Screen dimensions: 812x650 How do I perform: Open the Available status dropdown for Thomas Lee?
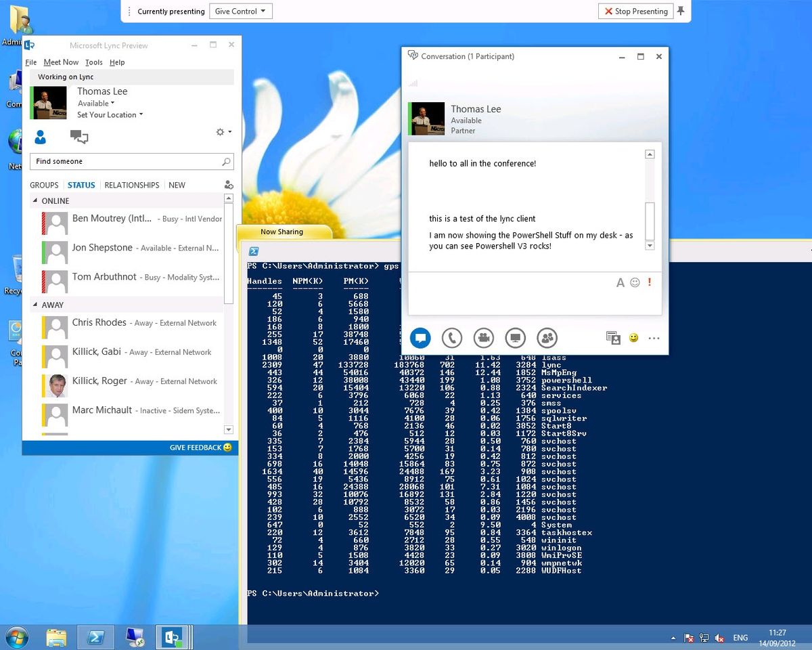click(95, 103)
